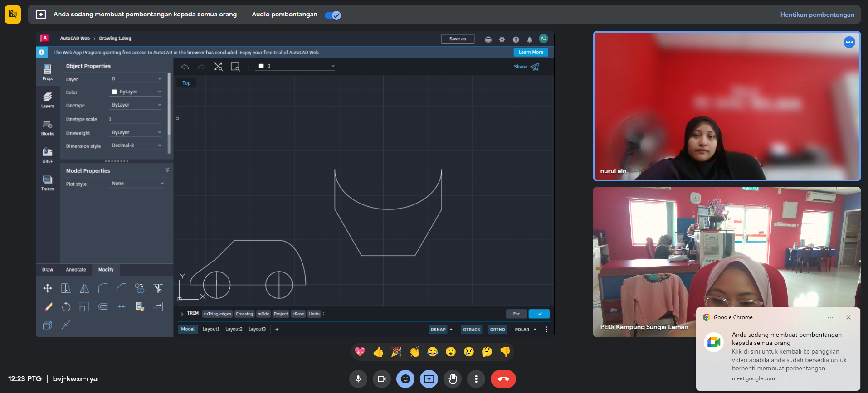868x393 pixels.
Task: Toggle ORTHO mode
Action: click(x=497, y=330)
